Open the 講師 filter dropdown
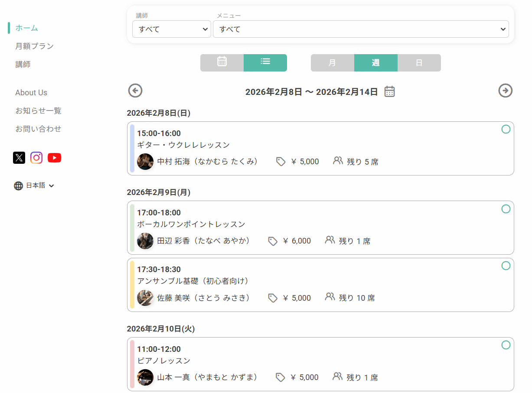 click(x=172, y=29)
